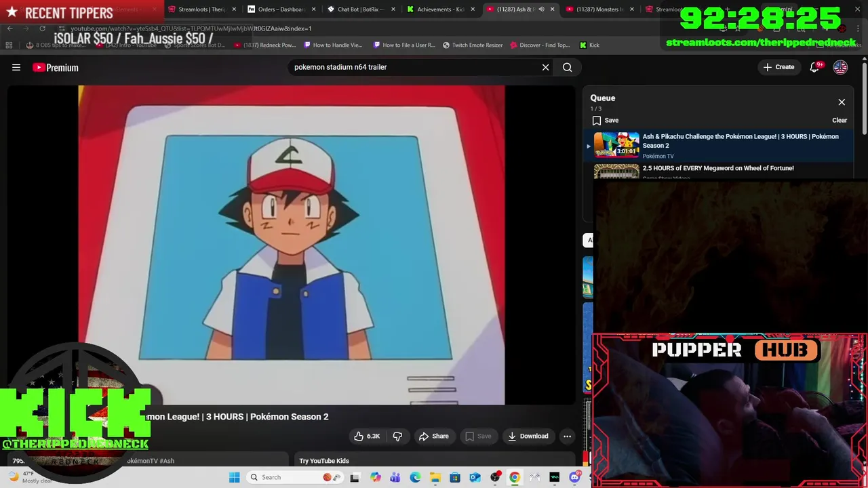Go to the YouTube Premium home logo
This screenshot has height=488, width=868.
56,67
